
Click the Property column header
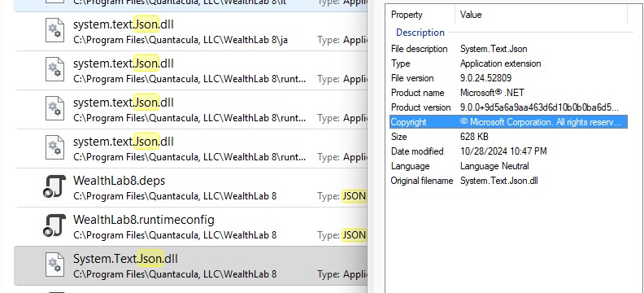click(422, 15)
